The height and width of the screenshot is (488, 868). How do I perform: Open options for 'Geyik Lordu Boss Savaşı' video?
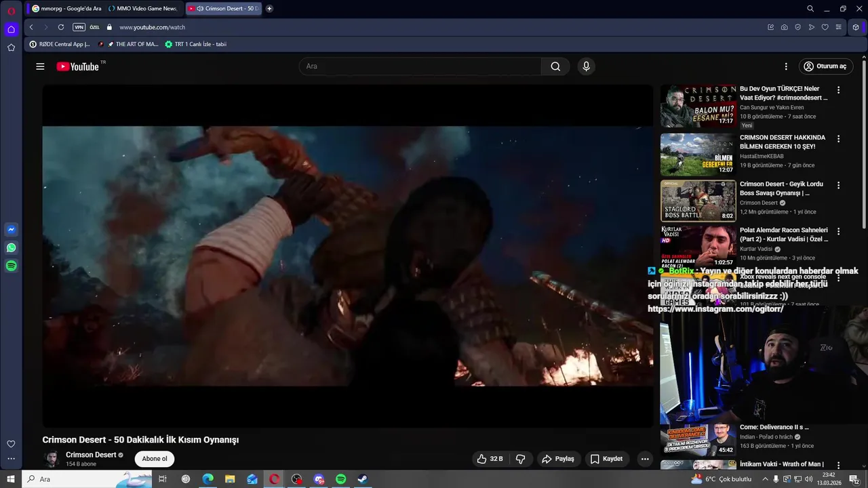(x=838, y=185)
